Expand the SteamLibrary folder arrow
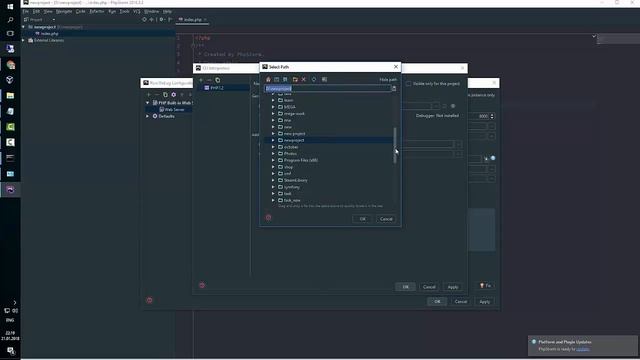640x360 pixels. coord(273,180)
